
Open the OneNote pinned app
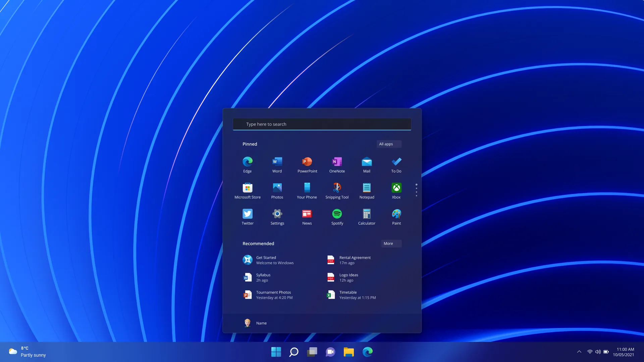click(x=337, y=165)
